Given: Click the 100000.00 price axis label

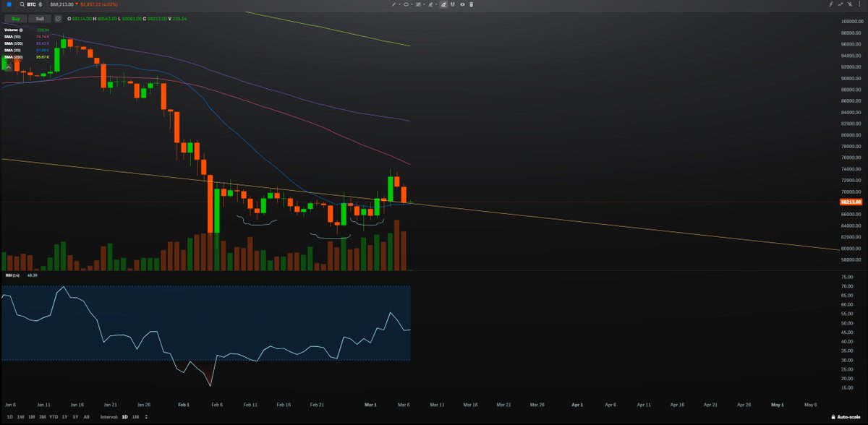Looking at the screenshot, I should click(852, 22).
